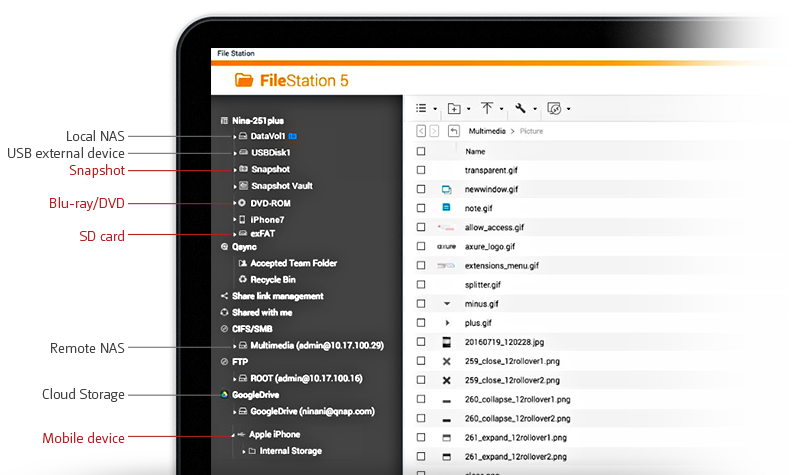Image resolution: width=801 pixels, height=475 pixels.
Task: Open the Recycle Bin under Qsync
Action: (272, 279)
